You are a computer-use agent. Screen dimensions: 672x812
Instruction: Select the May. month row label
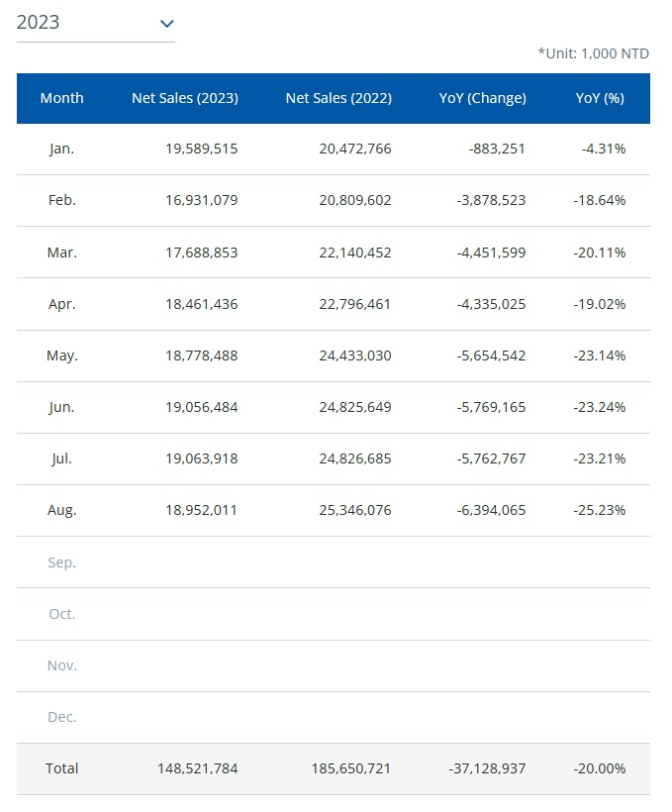(62, 355)
